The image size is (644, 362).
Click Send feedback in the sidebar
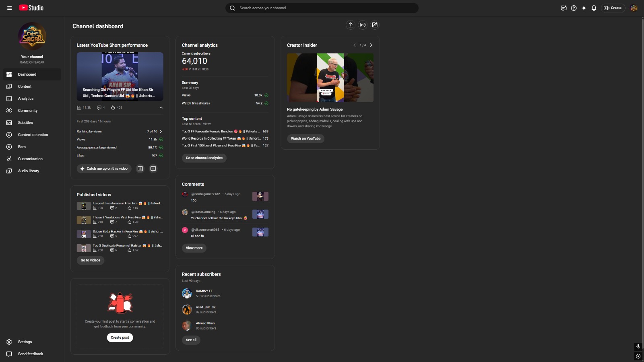coord(32,354)
